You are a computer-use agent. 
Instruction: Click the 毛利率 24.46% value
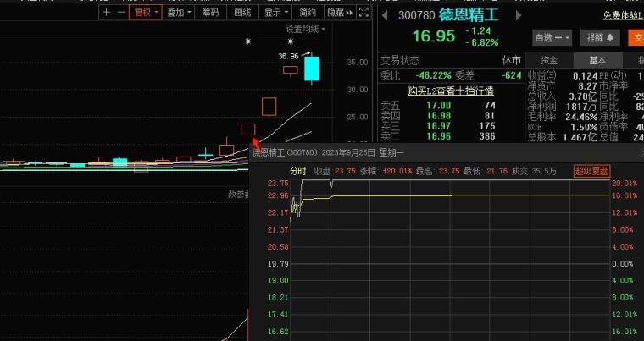pos(583,117)
